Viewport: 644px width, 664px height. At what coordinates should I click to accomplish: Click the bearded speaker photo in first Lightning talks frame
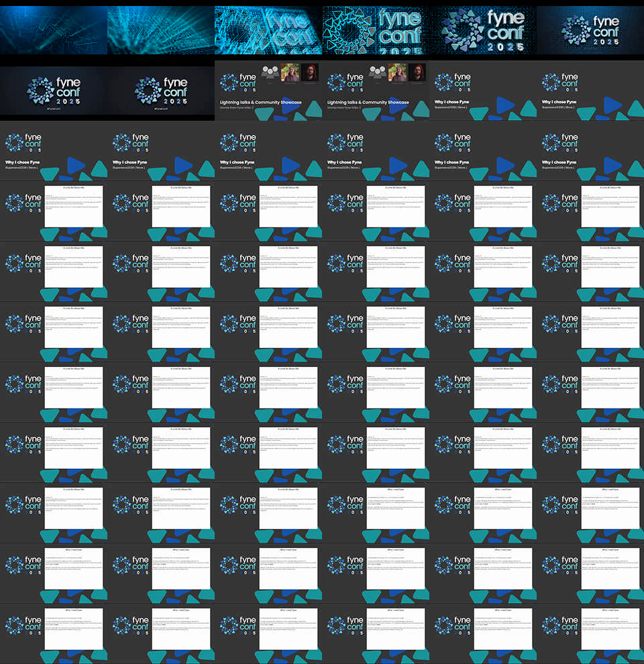tap(310, 73)
